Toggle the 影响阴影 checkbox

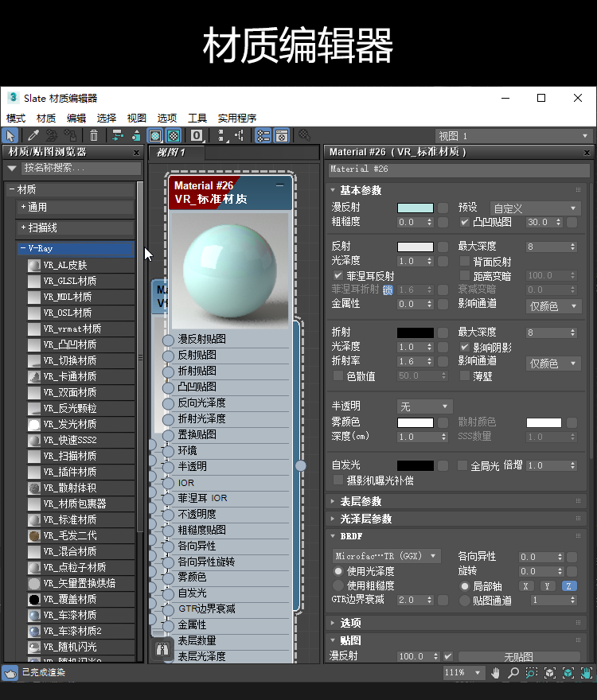465,347
